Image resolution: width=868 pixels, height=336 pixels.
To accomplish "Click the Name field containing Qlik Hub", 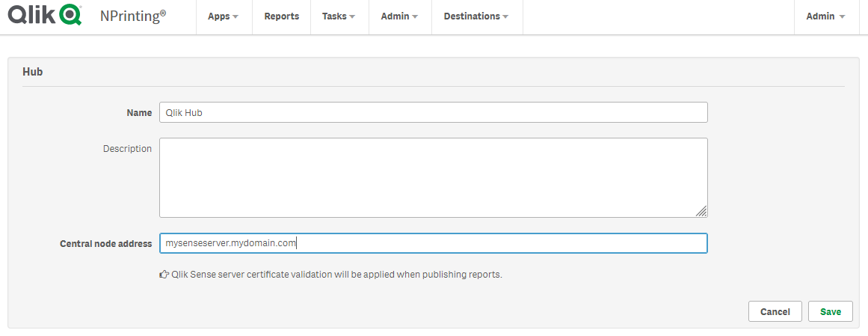I will pos(433,112).
